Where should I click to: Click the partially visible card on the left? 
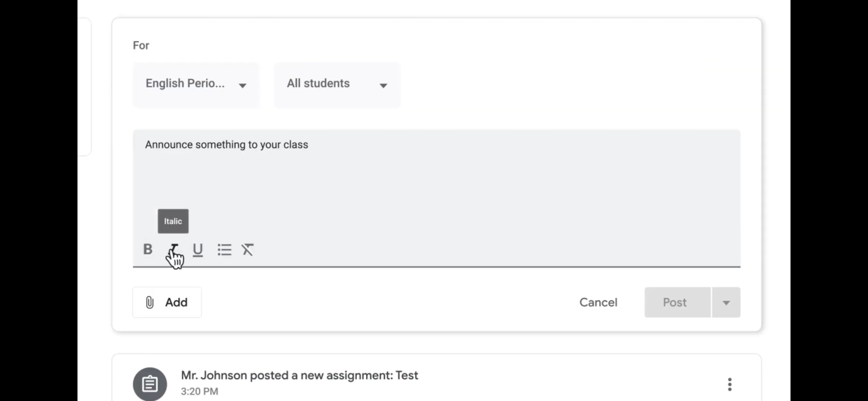(84, 87)
